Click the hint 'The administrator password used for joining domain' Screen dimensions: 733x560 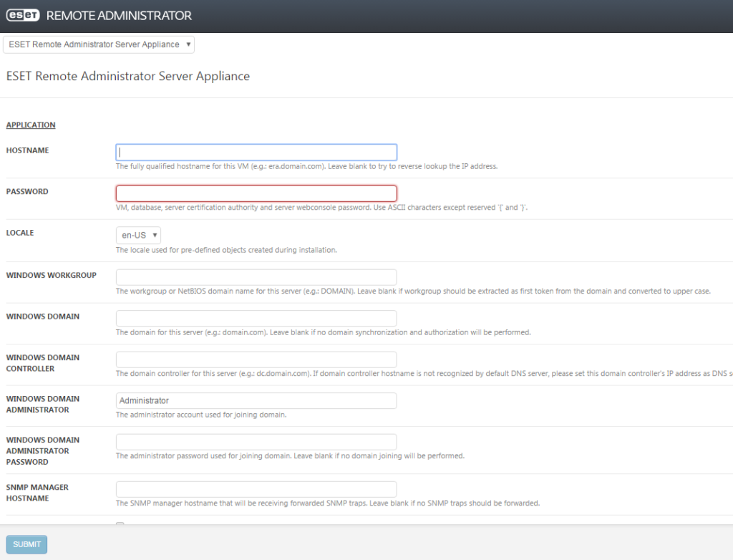click(291, 455)
